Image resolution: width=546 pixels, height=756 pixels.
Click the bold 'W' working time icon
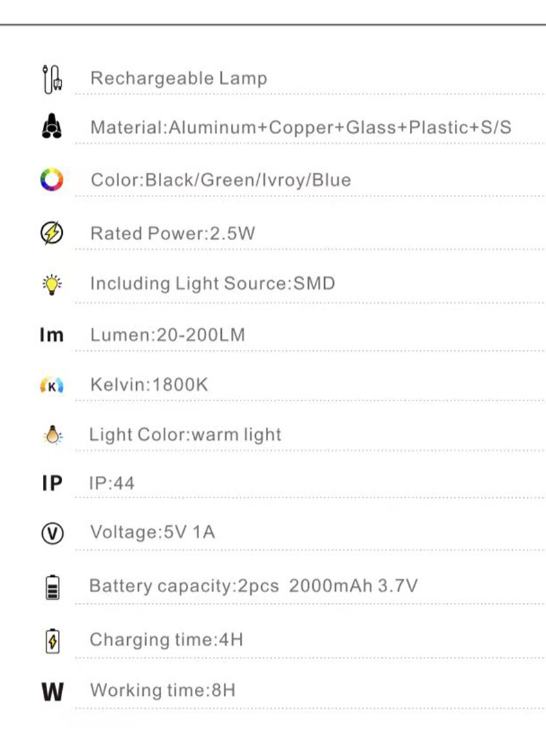point(53,691)
